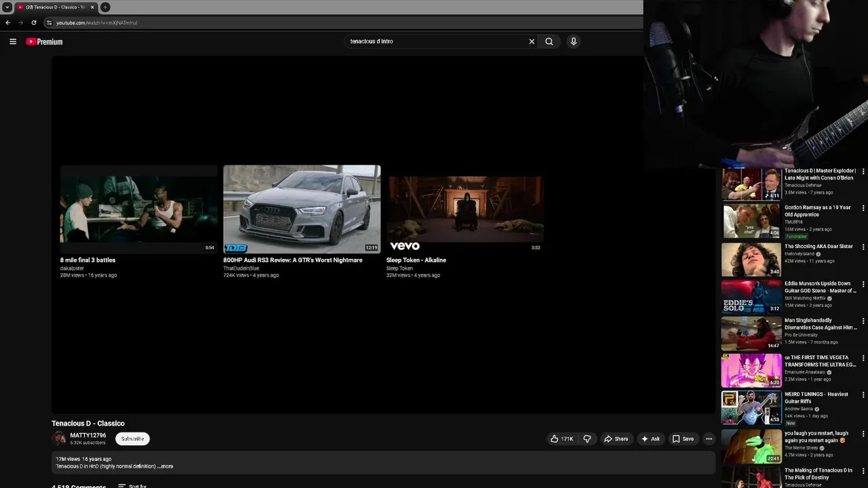The width and height of the screenshot is (868, 488).
Task: Save the video to a playlist
Action: coord(683,439)
